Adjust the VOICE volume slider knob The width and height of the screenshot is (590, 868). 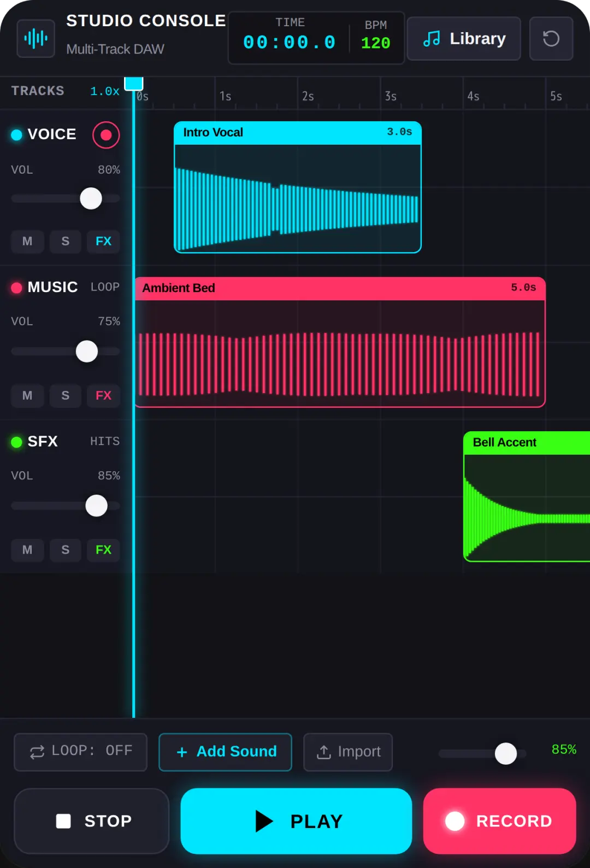tap(91, 199)
